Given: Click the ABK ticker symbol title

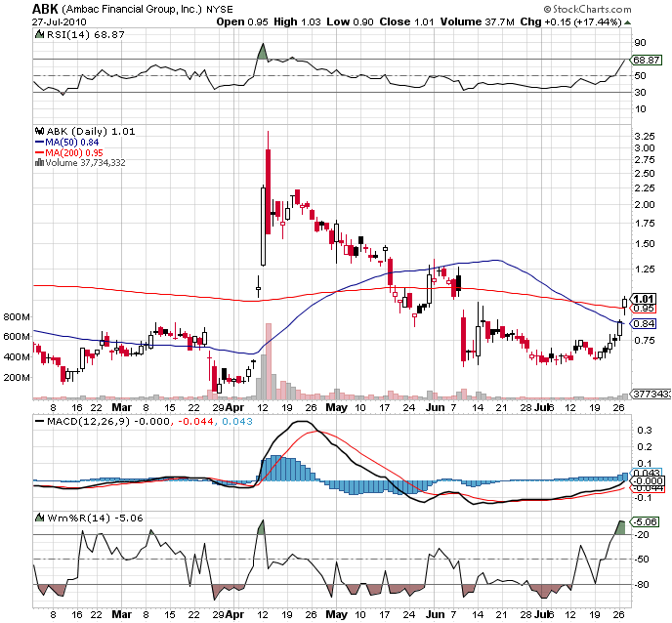Looking at the screenshot, I should (45, 9).
